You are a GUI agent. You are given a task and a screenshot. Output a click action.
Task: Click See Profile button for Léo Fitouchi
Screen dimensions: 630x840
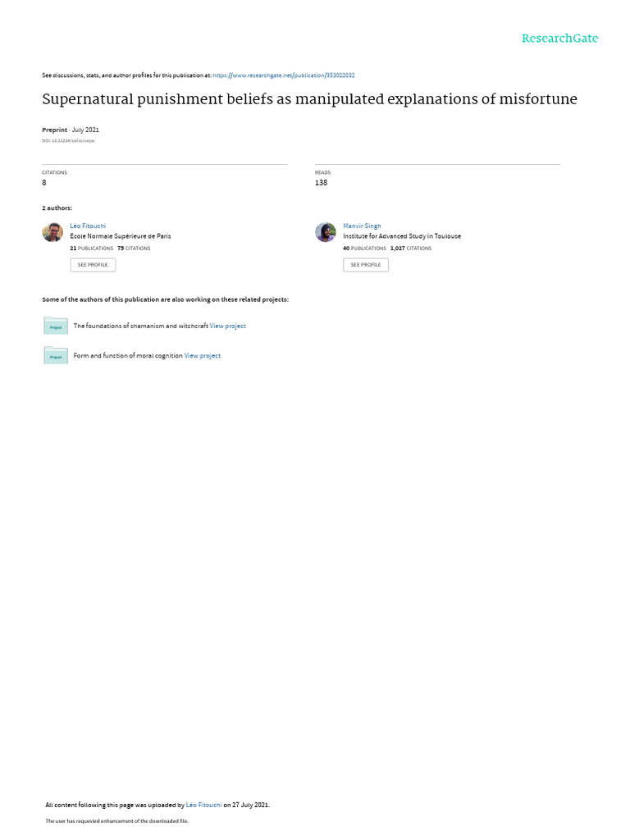tap(93, 265)
